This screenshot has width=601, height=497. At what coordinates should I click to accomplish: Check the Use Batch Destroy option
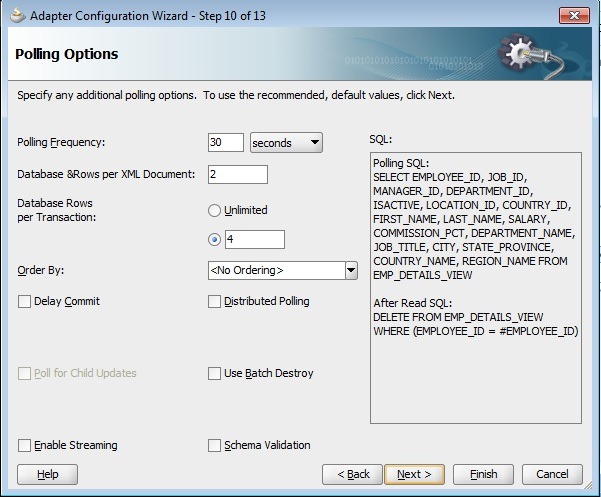click(x=214, y=373)
